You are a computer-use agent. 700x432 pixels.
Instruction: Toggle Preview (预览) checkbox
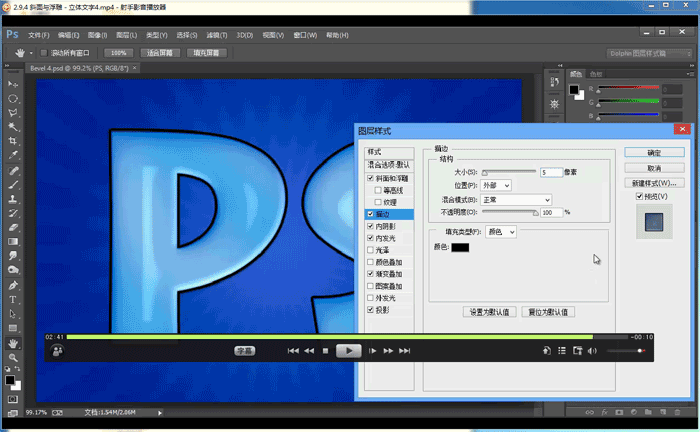tap(639, 196)
